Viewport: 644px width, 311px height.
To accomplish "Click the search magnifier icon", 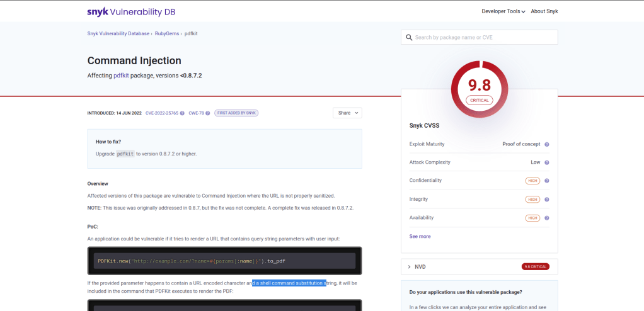I will [x=409, y=38].
